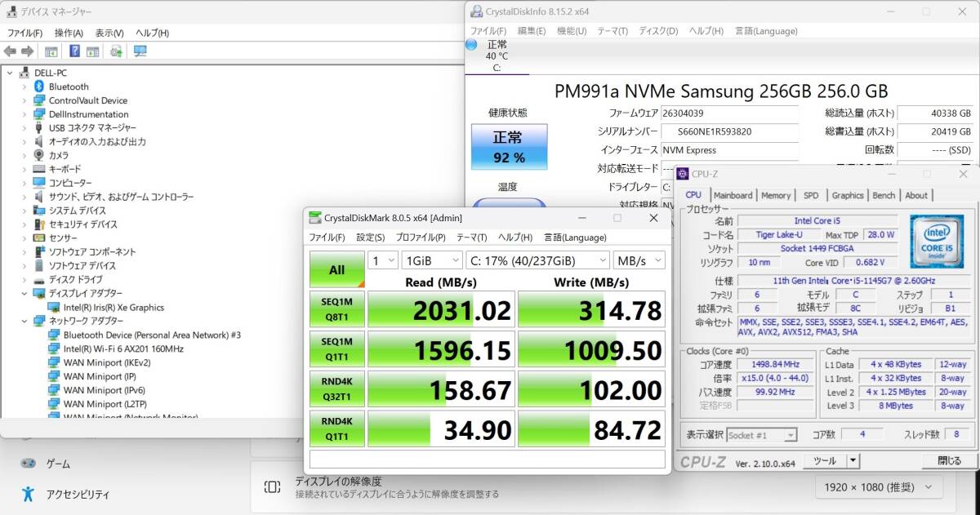Screen dimensions: 980x515
Task: Click the back arrow in Device Manager toolbar
Action: point(10,51)
